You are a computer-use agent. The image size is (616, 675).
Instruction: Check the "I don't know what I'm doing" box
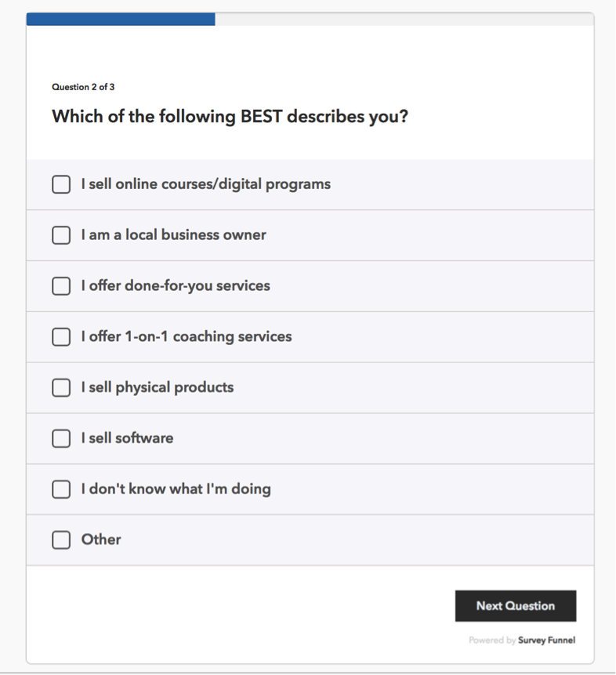point(61,489)
